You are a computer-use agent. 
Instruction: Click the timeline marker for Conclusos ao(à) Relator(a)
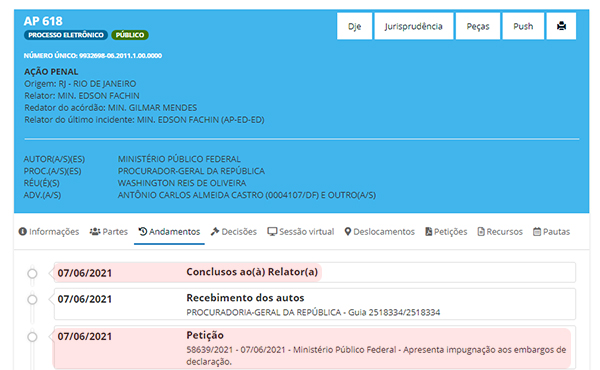point(32,274)
